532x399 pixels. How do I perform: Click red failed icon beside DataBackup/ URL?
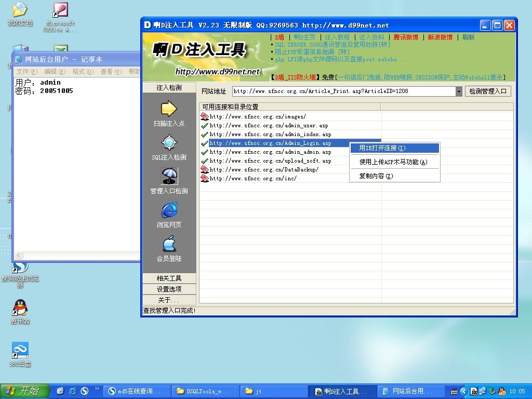(x=204, y=169)
